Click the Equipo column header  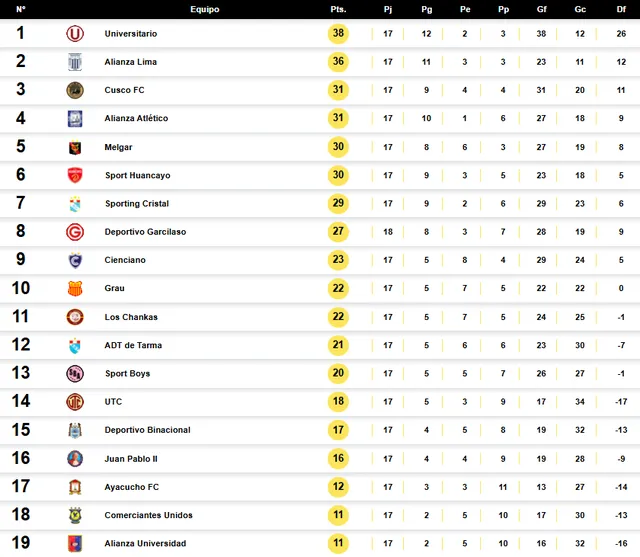[204, 9]
